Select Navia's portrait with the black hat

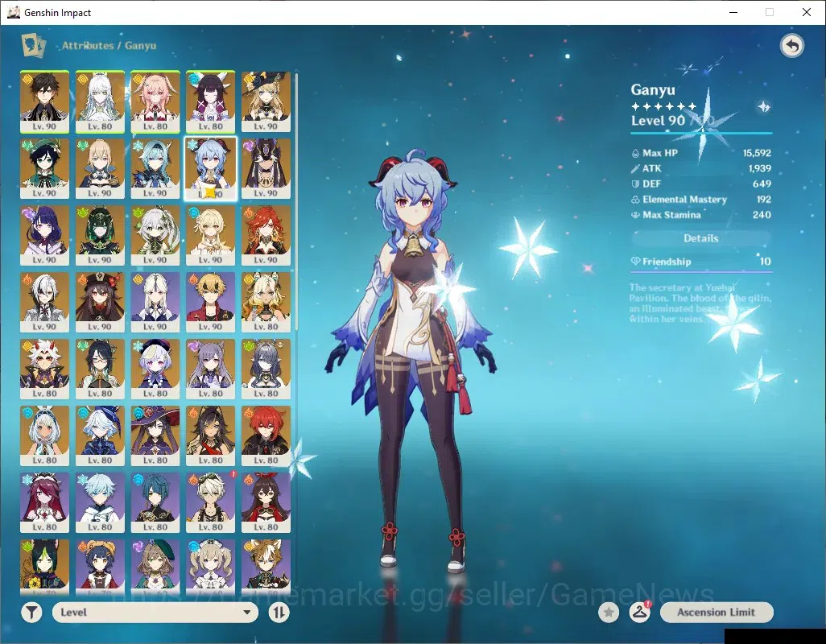coord(266,101)
